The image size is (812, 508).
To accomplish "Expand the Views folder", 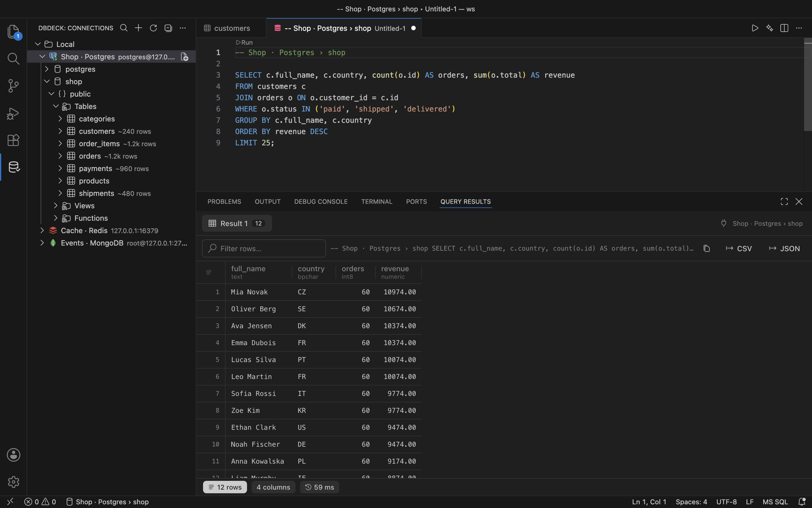I will click(x=56, y=206).
